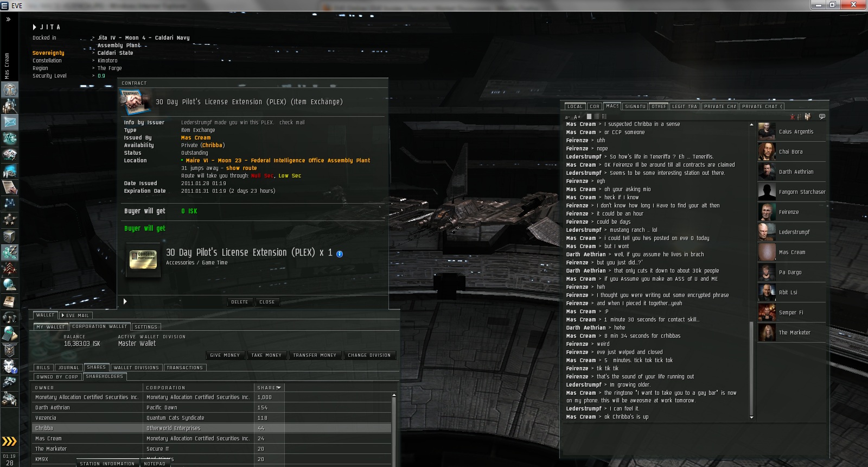Open the Journal book sidebar icon
The height and width of the screenshot is (467, 868).
coord(10,301)
